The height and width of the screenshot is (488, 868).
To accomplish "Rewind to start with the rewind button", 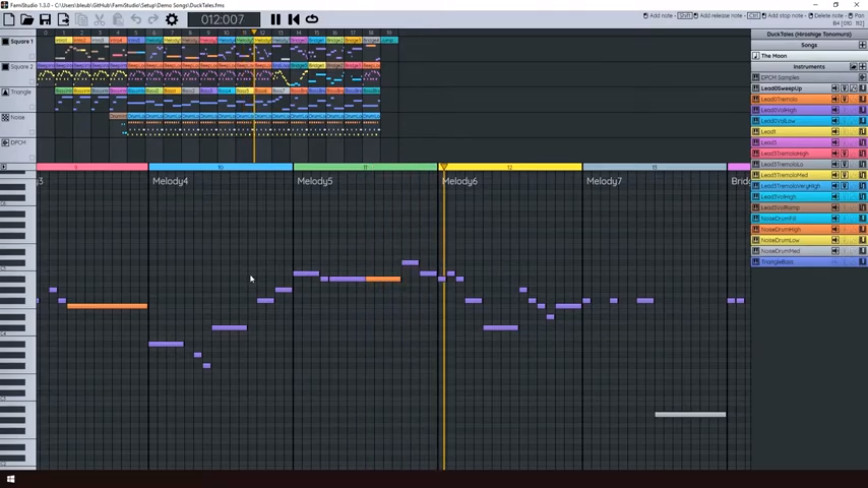I will (293, 19).
